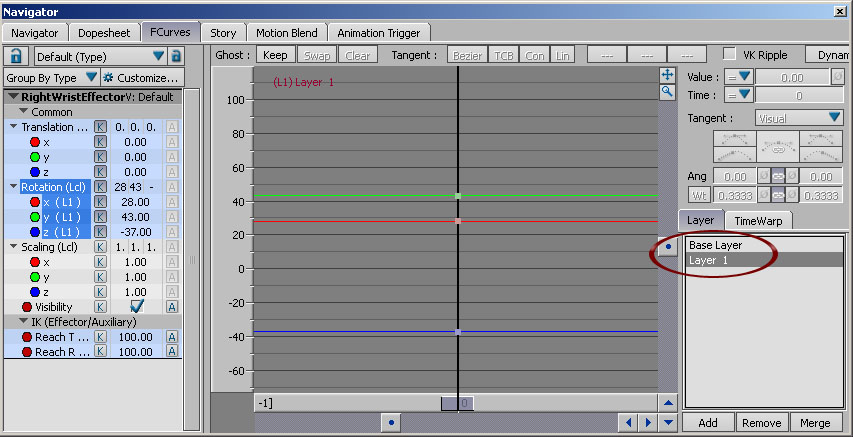Click the up arrow beside timeline bar
The image size is (853, 437).
(668, 403)
